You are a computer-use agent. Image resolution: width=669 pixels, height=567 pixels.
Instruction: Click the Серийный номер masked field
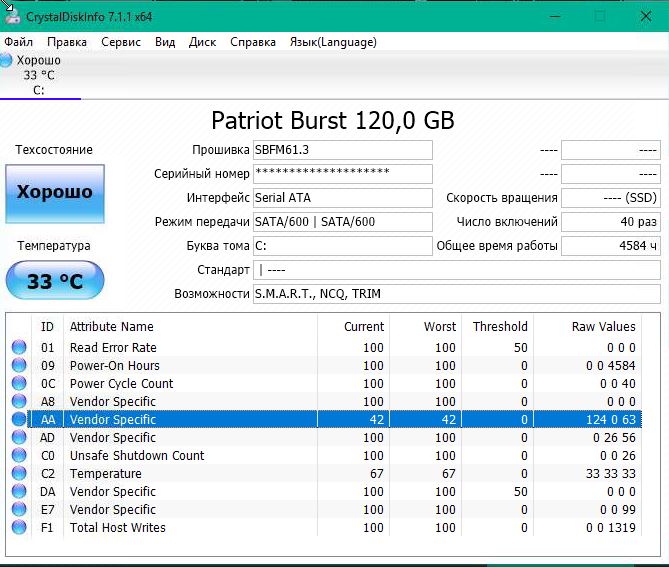pos(343,174)
